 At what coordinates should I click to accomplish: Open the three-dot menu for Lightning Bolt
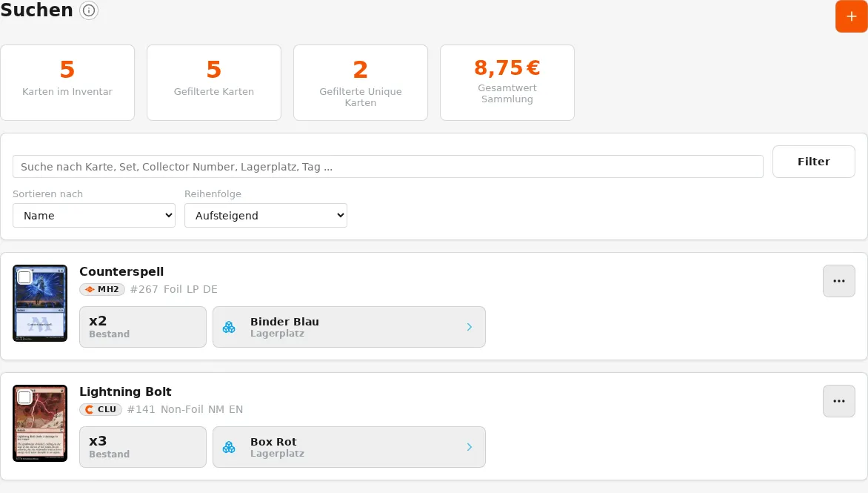click(838, 401)
